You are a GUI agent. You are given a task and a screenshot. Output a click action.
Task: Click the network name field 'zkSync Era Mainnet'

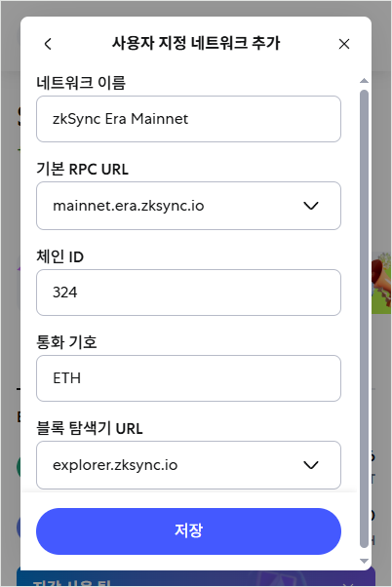tap(188, 119)
